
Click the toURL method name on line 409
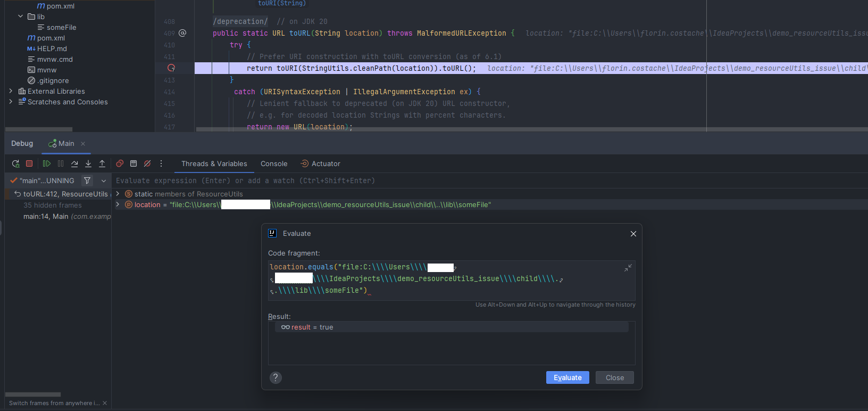coord(299,33)
